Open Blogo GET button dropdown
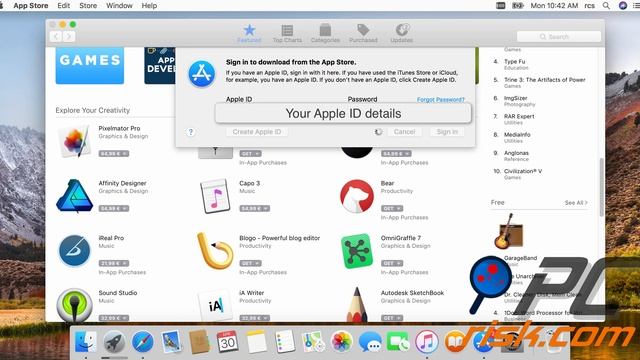640x360 pixels. click(x=250, y=263)
